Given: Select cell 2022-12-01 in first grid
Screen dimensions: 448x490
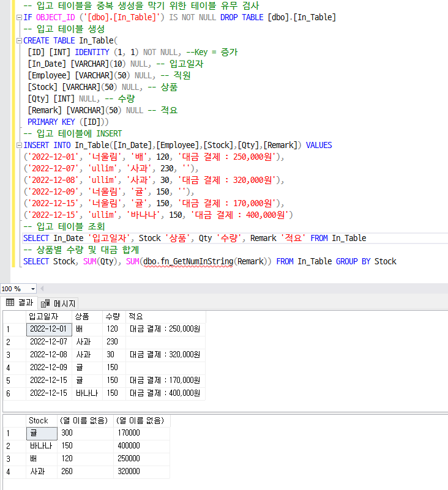Looking at the screenshot, I should click(x=49, y=329).
